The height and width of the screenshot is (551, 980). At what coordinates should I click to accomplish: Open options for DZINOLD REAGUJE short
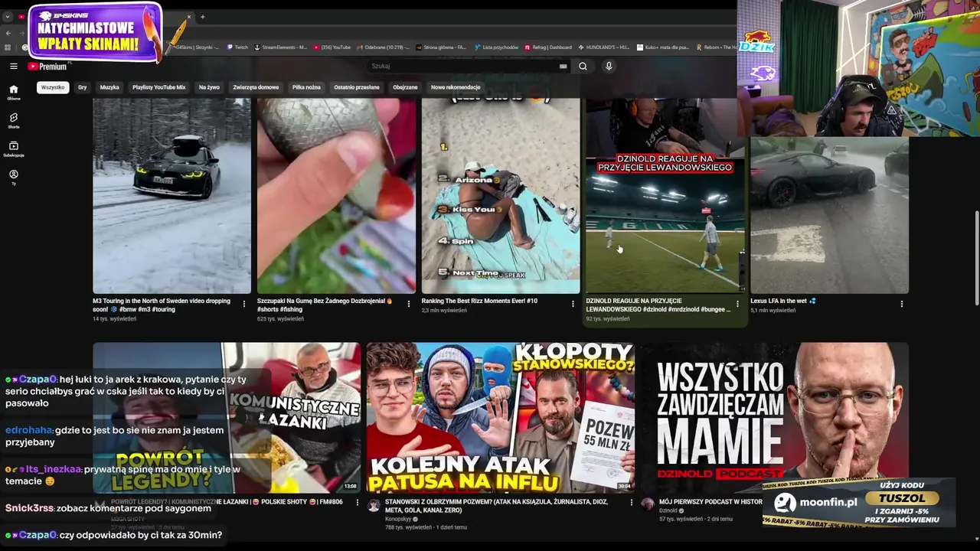click(x=737, y=304)
